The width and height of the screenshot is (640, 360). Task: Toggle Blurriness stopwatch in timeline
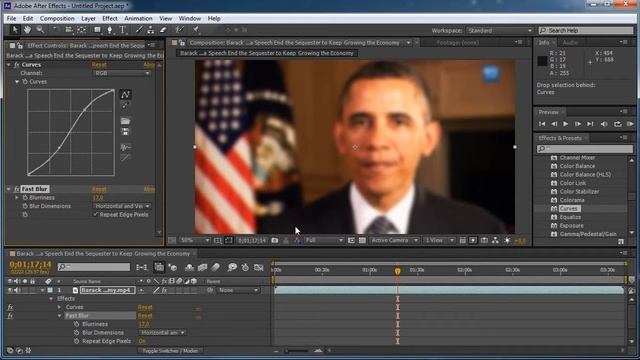76,324
